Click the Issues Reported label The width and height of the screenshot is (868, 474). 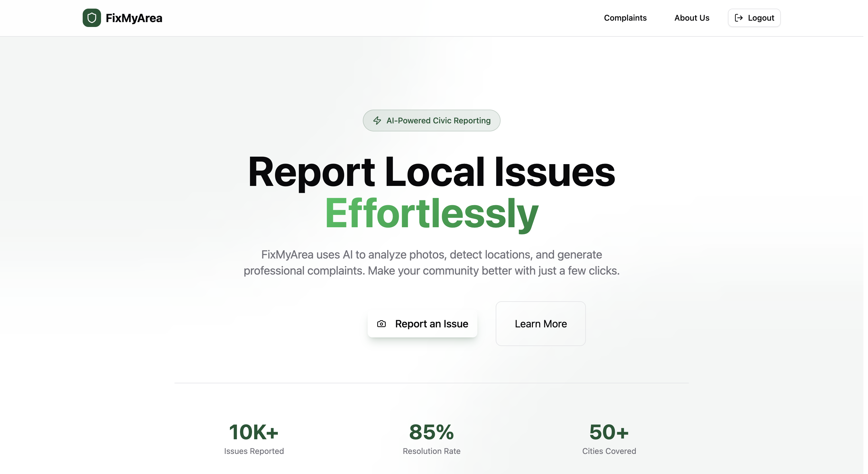[254, 451]
